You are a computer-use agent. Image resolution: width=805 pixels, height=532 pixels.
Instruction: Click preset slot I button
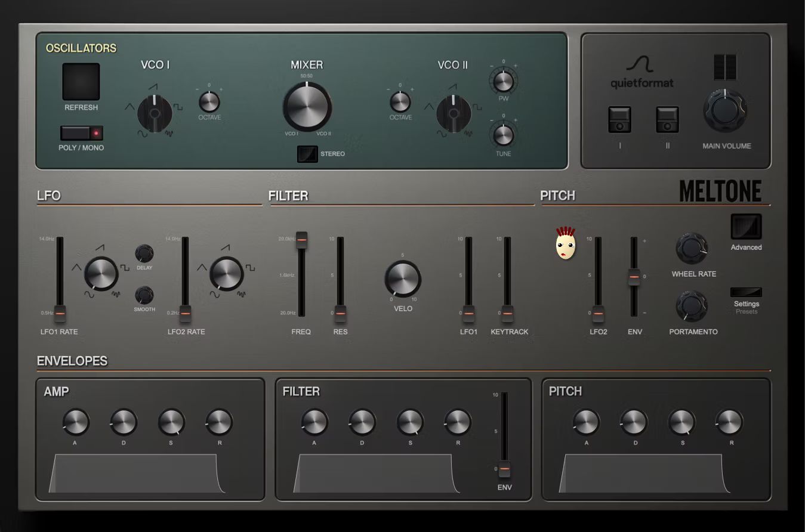[x=620, y=119]
